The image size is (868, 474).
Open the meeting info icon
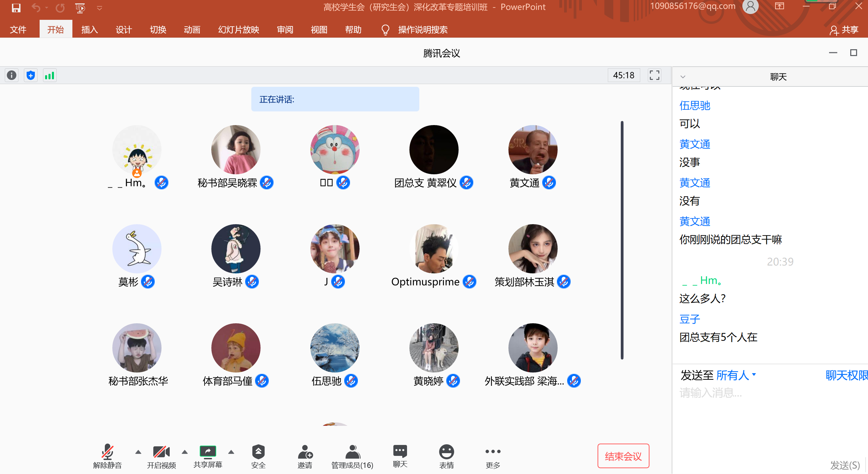click(x=12, y=75)
